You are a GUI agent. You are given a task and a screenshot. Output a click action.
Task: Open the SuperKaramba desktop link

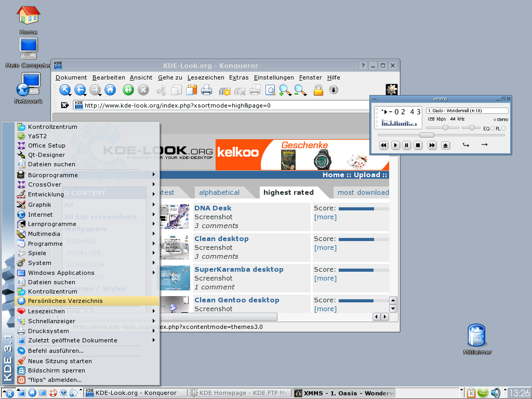tap(239, 270)
